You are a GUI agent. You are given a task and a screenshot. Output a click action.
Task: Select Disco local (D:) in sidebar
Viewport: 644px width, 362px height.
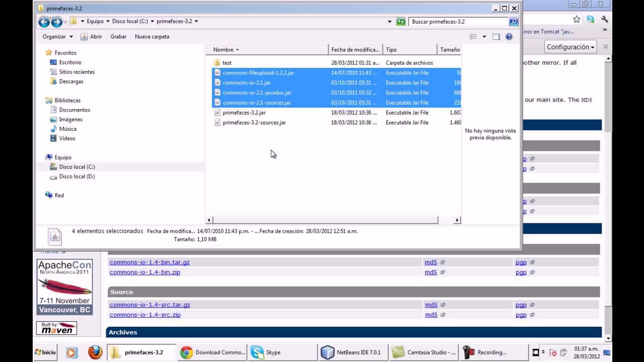[77, 176]
